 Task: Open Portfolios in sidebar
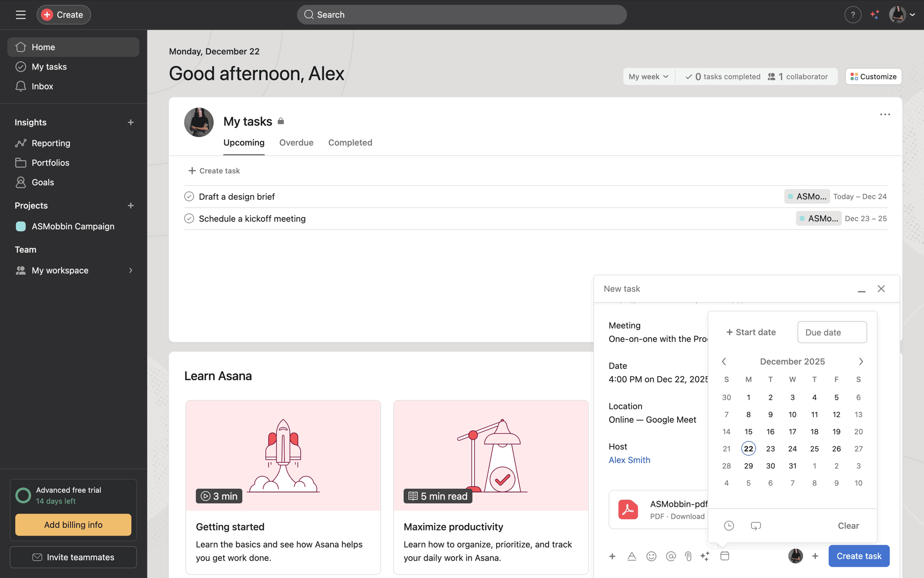73,163
